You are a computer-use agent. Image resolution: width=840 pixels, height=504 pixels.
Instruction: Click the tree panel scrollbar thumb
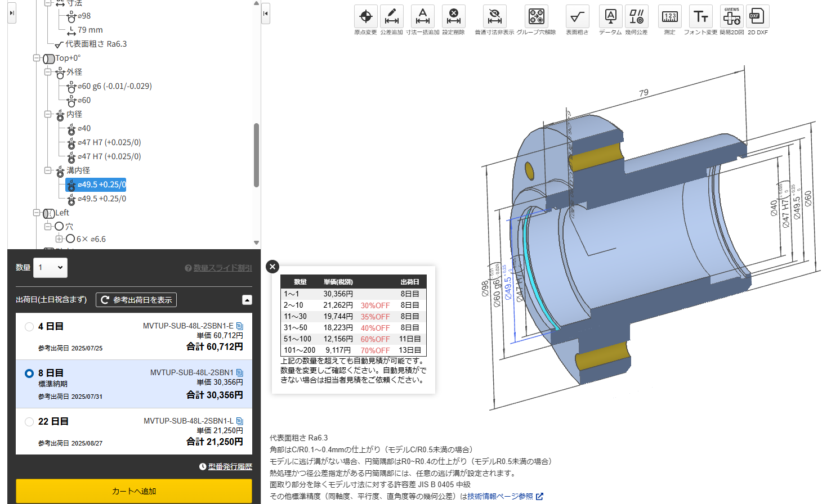coord(257,155)
